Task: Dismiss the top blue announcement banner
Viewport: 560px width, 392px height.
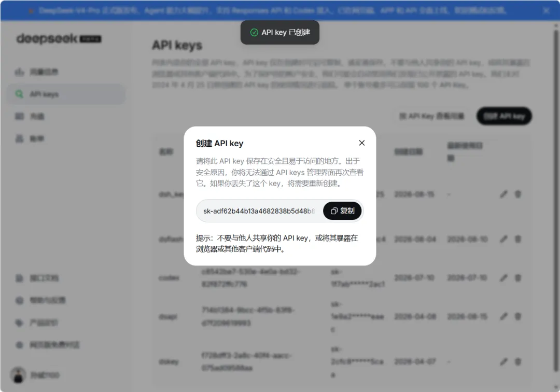Action: pyautogui.click(x=546, y=11)
